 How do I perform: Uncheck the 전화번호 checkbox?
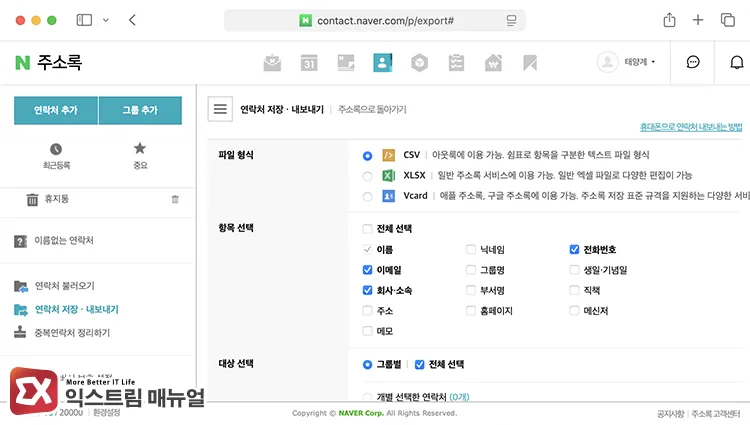coord(574,250)
